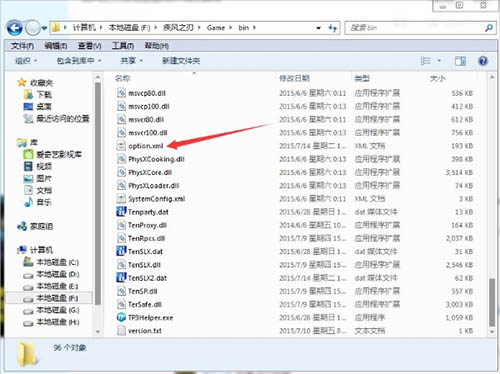Screen dimensions: 500x374
Task: Select PhysXCore.dll file
Action: (x=150, y=172)
